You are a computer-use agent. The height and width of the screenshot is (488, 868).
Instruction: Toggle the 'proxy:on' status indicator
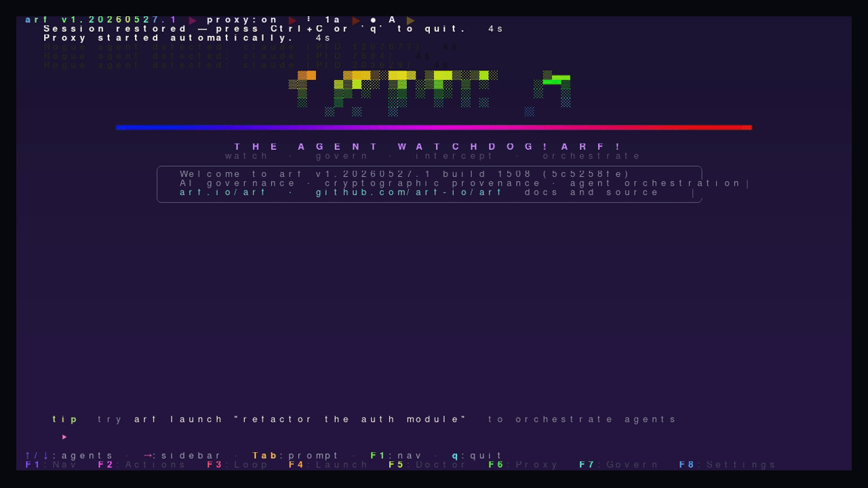(243, 20)
